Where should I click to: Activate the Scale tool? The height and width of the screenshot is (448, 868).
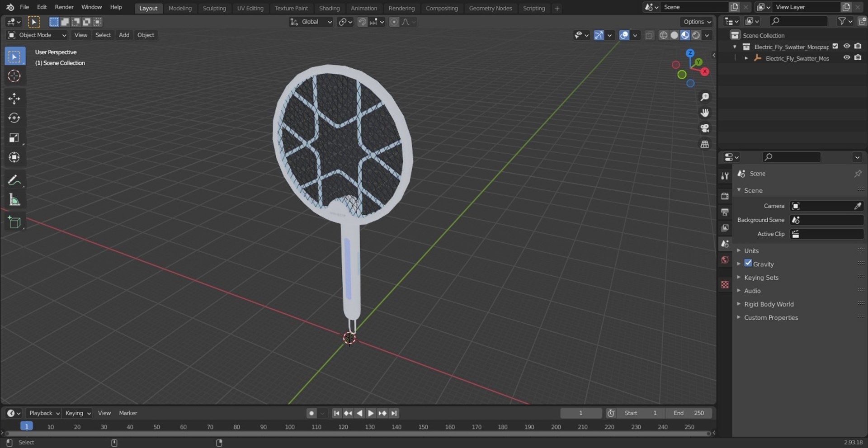tap(14, 138)
